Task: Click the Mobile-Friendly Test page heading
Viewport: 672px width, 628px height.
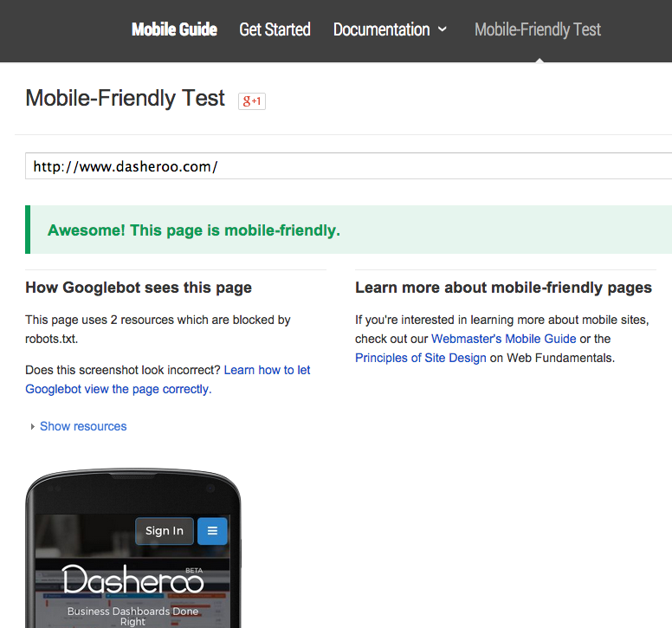Action: pyautogui.click(x=126, y=99)
